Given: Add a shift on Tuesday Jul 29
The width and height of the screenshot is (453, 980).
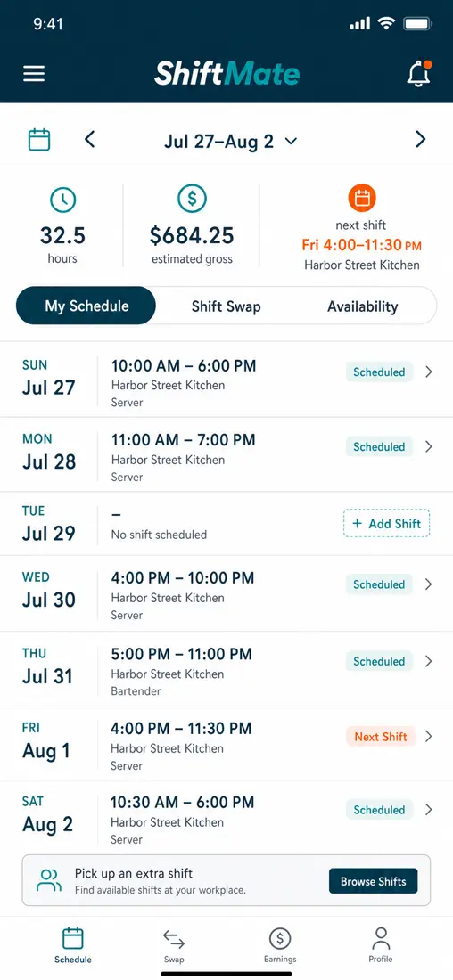Looking at the screenshot, I should click(x=387, y=523).
